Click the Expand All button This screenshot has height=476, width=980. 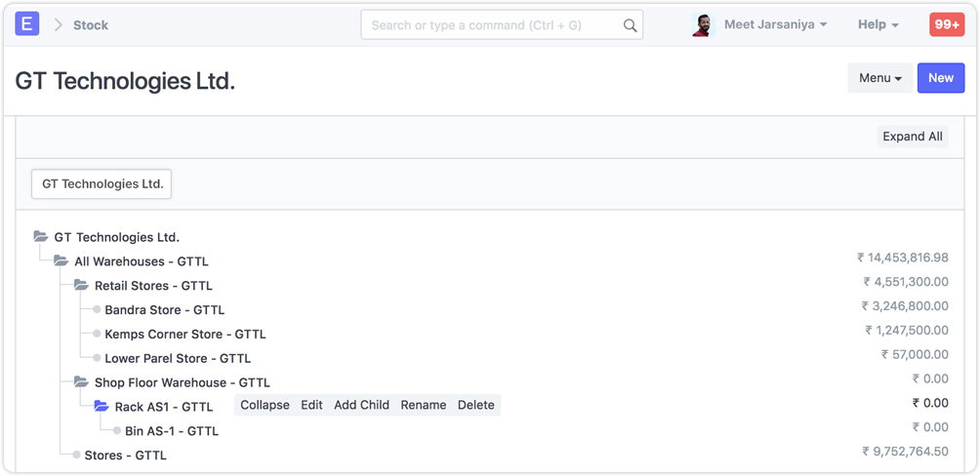point(913,137)
